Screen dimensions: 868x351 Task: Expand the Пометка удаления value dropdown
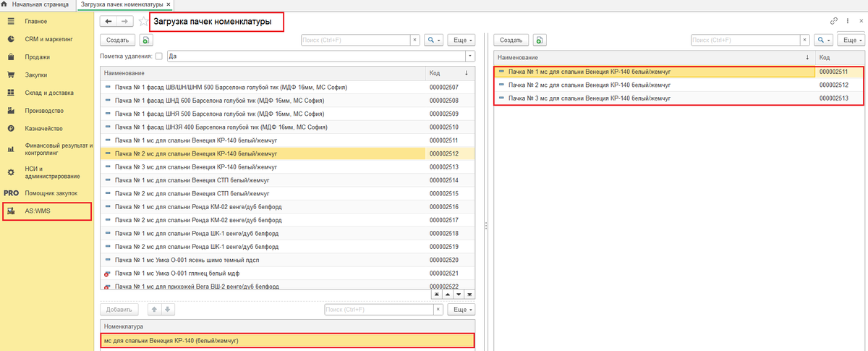(x=470, y=56)
